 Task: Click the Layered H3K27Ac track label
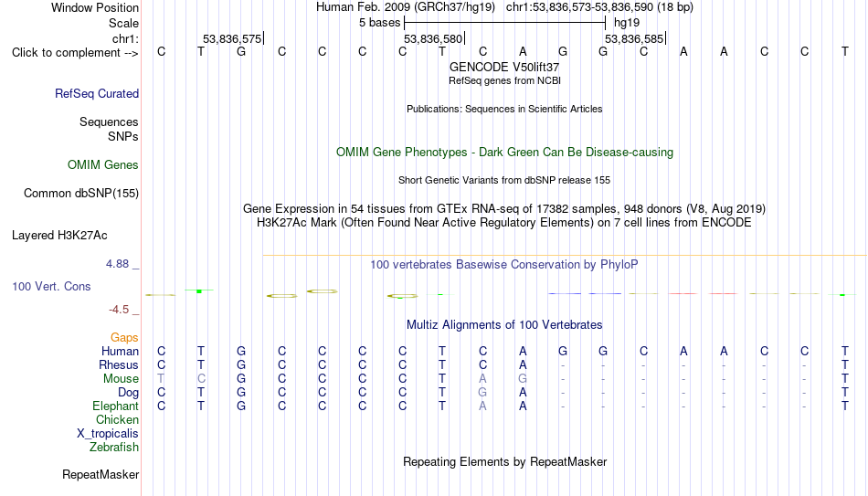[x=59, y=236]
